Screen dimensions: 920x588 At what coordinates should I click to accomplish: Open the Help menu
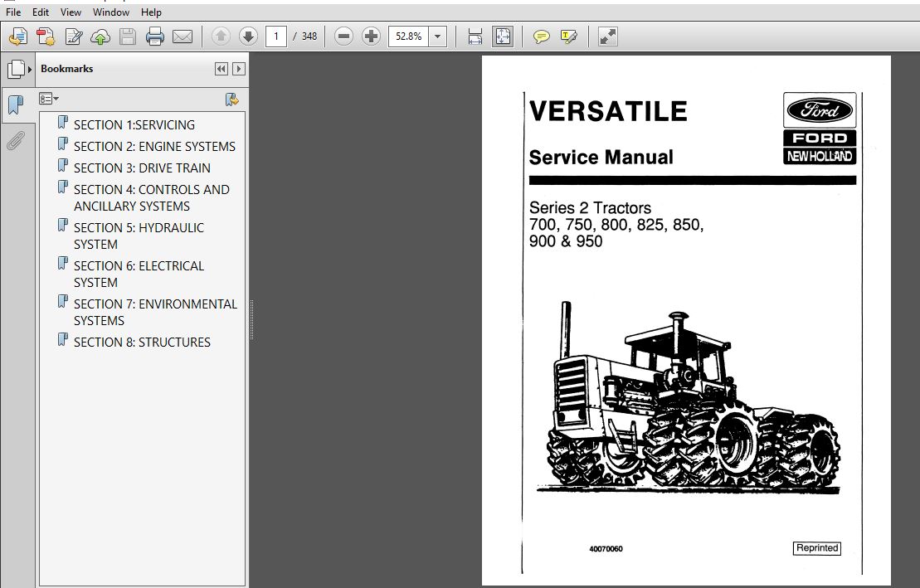click(151, 12)
